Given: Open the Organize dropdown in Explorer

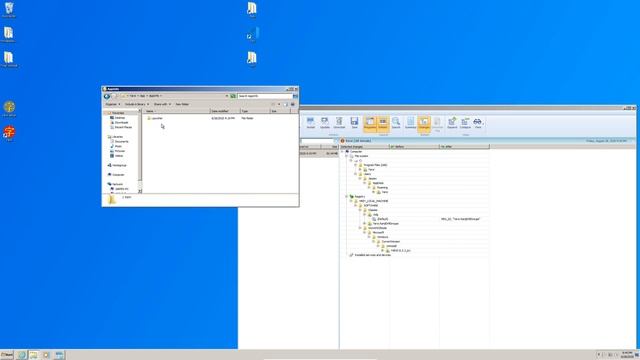Looking at the screenshot, I should (x=113, y=104).
